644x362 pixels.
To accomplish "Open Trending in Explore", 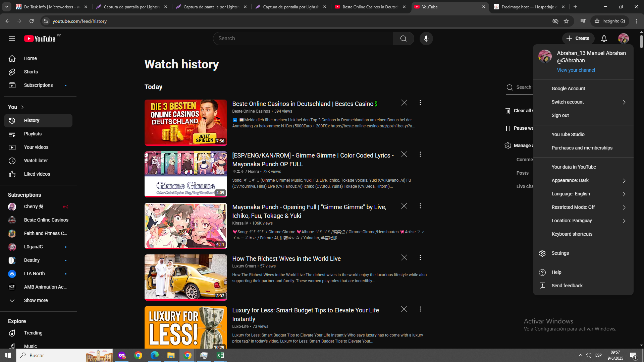I will click(x=38, y=333).
